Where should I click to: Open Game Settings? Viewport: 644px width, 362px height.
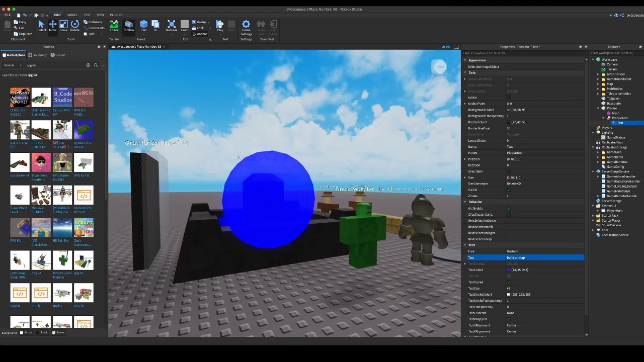pos(246,27)
